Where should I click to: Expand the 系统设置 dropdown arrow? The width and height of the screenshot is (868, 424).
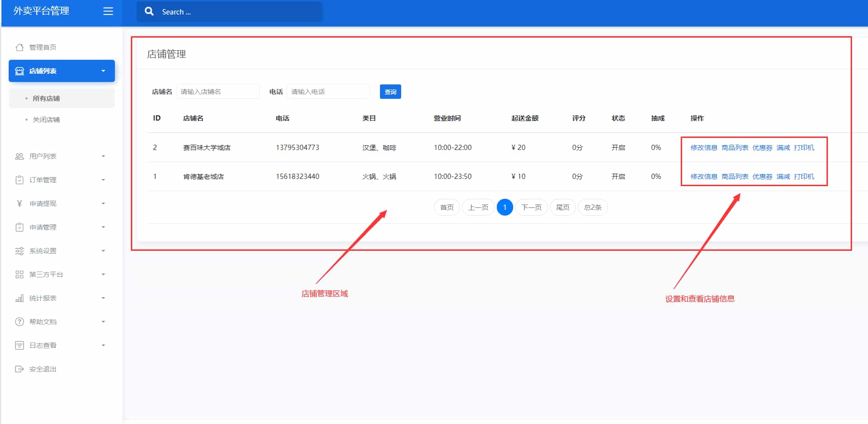tap(103, 251)
